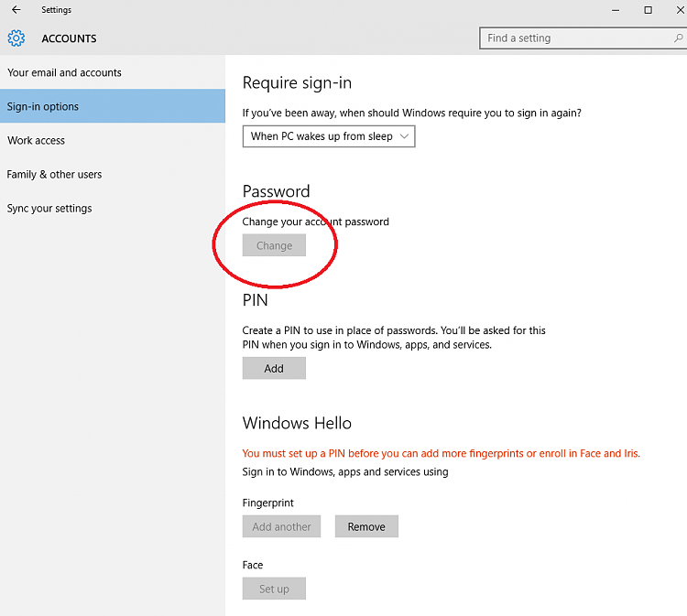
Task: Select Sign-in options in sidebar
Action: 43,107
